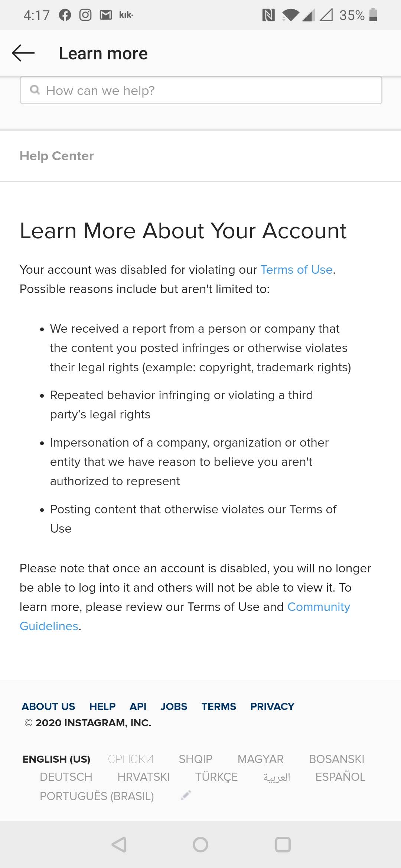Focus the How can we help? search field
The height and width of the screenshot is (868, 401).
pyautogui.click(x=201, y=91)
